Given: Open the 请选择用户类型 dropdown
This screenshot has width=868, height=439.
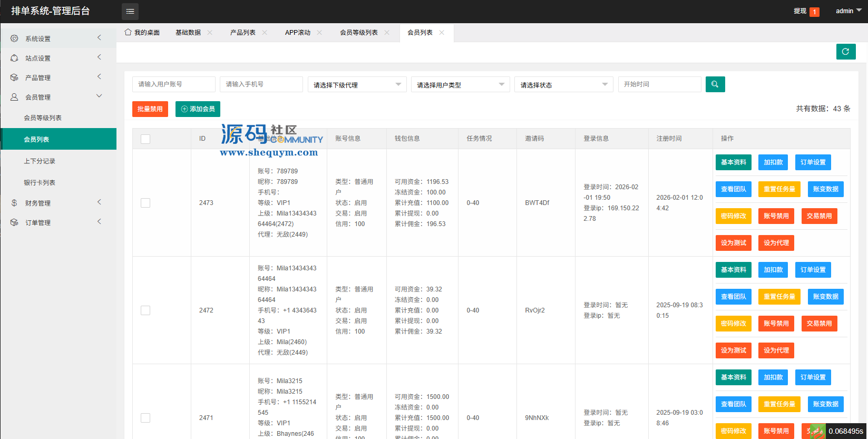Looking at the screenshot, I should coord(460,85).
